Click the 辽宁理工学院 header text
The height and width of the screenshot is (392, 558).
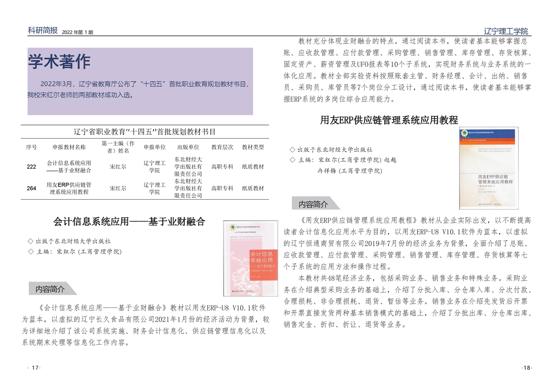tap(506, 31)
